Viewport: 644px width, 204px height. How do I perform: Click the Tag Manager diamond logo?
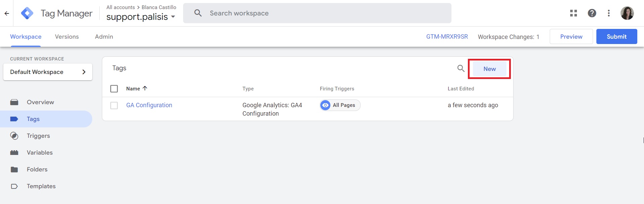[27, 13]
